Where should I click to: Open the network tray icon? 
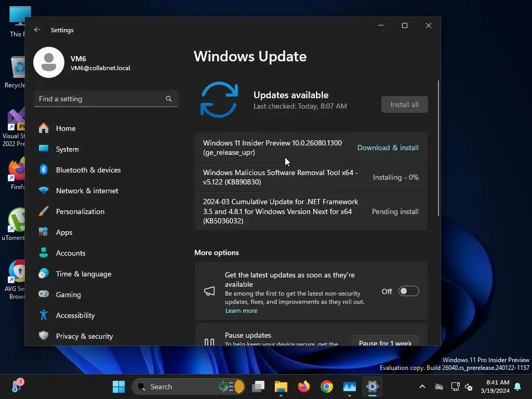[455, 387]
